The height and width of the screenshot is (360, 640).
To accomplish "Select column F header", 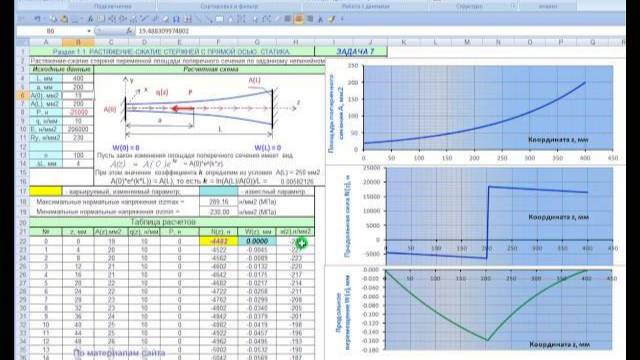I will click(218, 42).
